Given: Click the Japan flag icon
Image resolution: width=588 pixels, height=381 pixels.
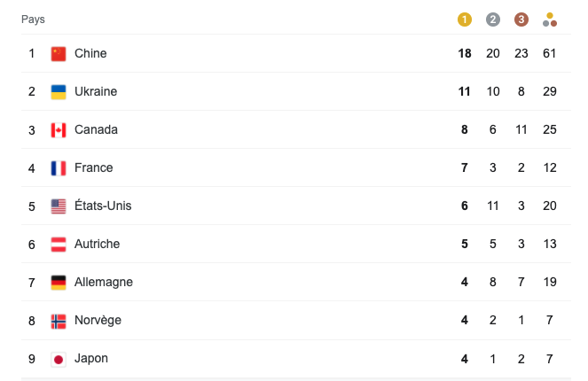Looking at the screenshot, I should point(59,359).
